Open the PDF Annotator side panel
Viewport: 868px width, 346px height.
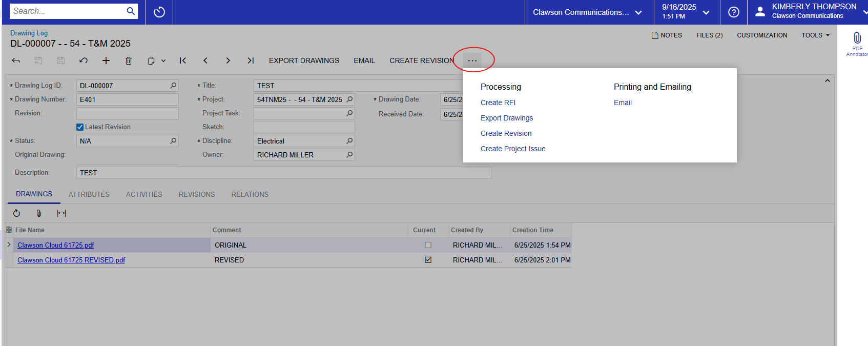click(x=857, y=43)
